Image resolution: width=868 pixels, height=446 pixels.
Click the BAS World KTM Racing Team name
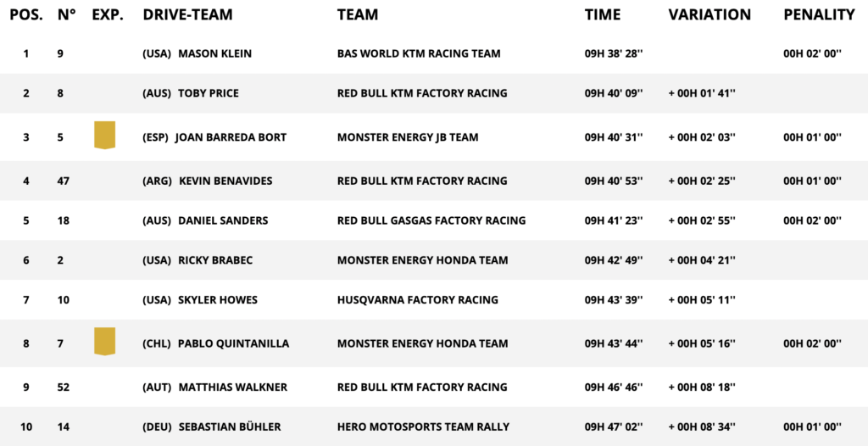(419, 54)
